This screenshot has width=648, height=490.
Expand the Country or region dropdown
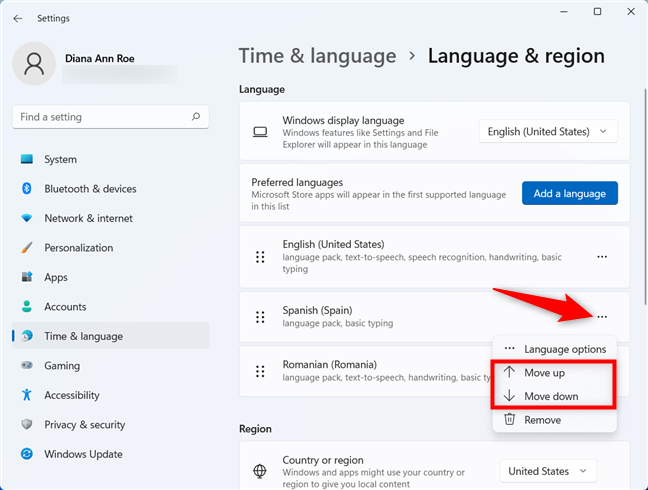tap(548, 471)
